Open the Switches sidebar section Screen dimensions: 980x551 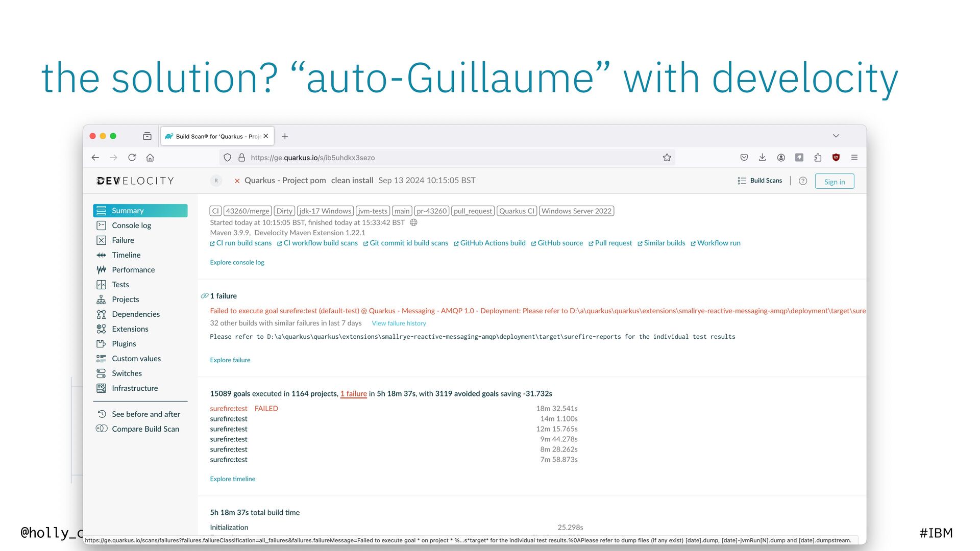(x=127, y=373)
